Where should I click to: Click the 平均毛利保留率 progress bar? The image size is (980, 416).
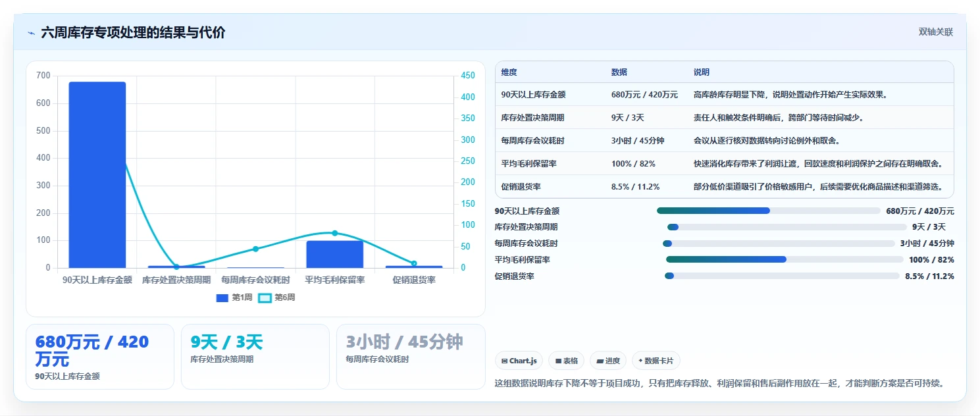(785, 259)
